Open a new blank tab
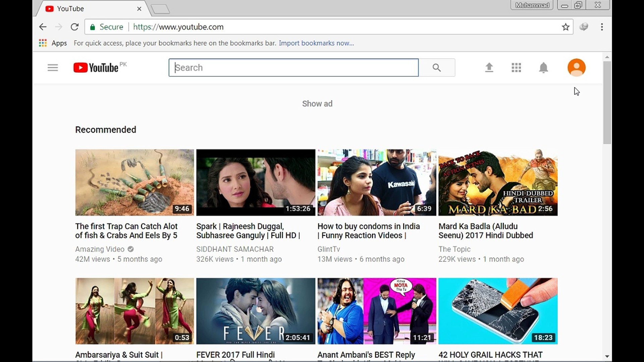This screenshot has height=362, width=644. [160, 9]
